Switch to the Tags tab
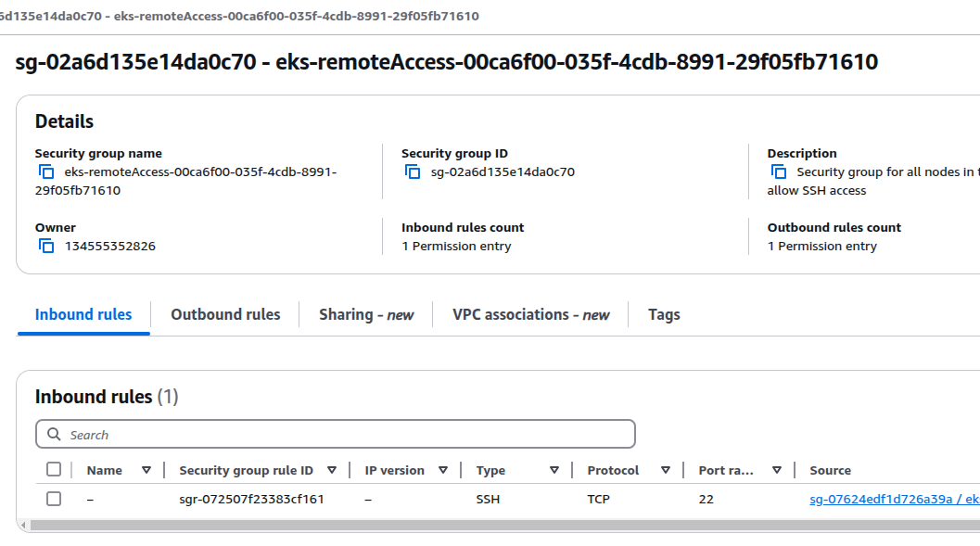 (x=664, y=315)
